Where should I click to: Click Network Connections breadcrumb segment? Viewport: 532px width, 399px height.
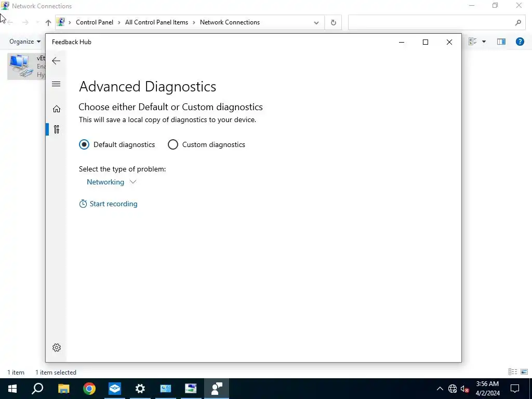tap(230, 22)
